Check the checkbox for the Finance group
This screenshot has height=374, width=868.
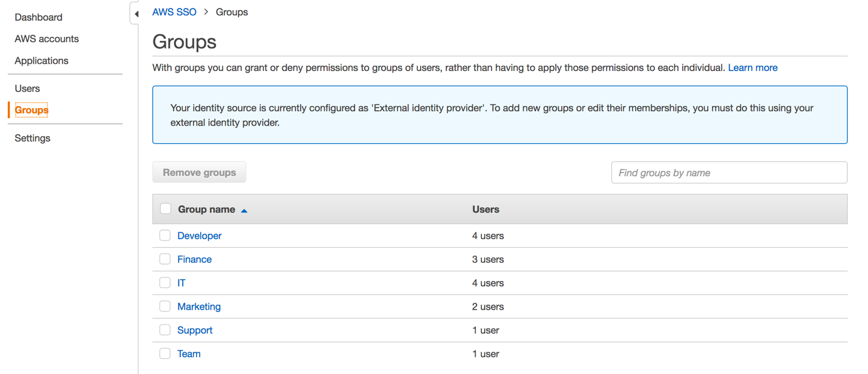click(x=164, y=259)
